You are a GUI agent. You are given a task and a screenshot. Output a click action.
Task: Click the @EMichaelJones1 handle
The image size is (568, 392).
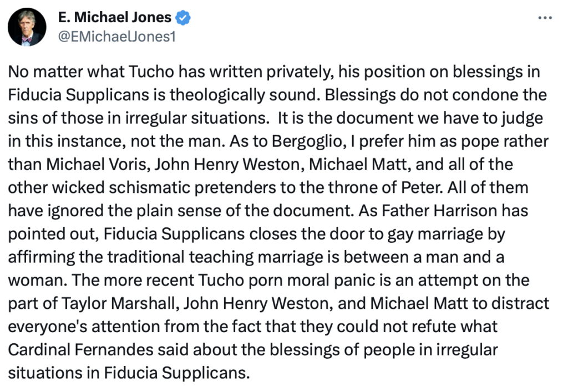click(x=117, y=37)
